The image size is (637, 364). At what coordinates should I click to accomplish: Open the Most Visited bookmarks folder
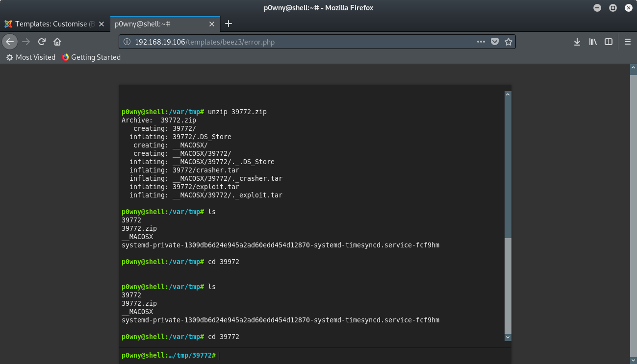(31, 57)
